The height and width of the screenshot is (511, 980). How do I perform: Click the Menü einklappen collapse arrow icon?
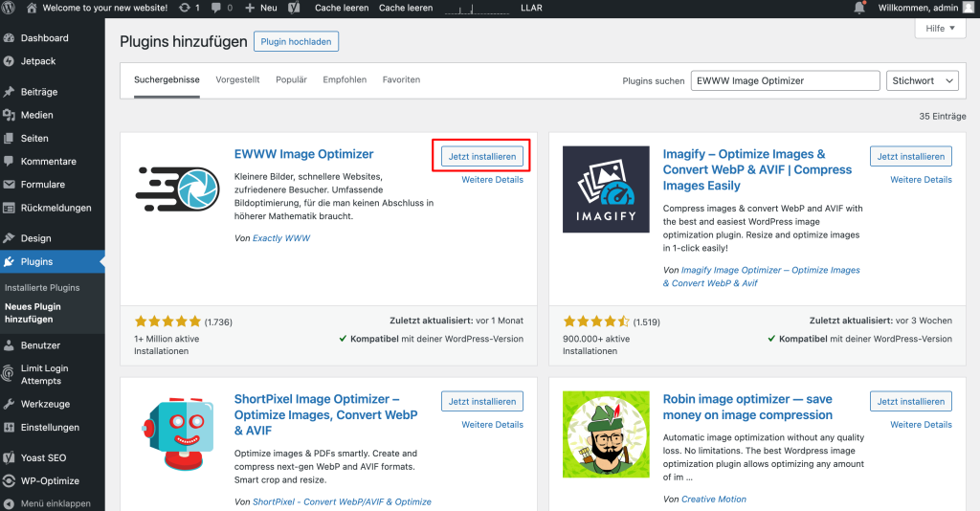click(9, 503)
